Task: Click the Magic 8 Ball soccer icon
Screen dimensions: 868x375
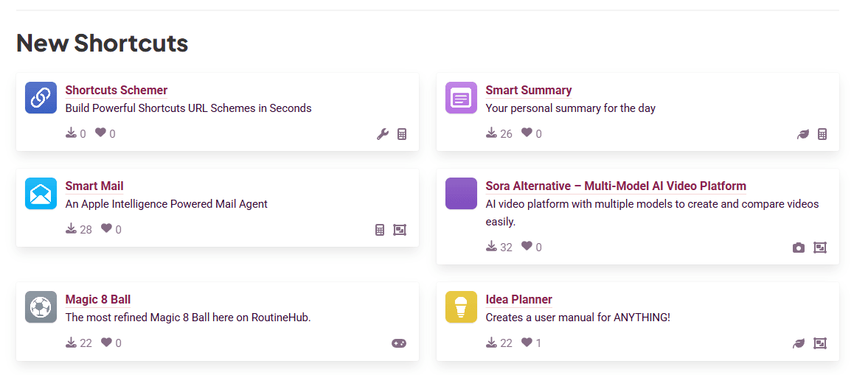Action: [x=41, y=307]
